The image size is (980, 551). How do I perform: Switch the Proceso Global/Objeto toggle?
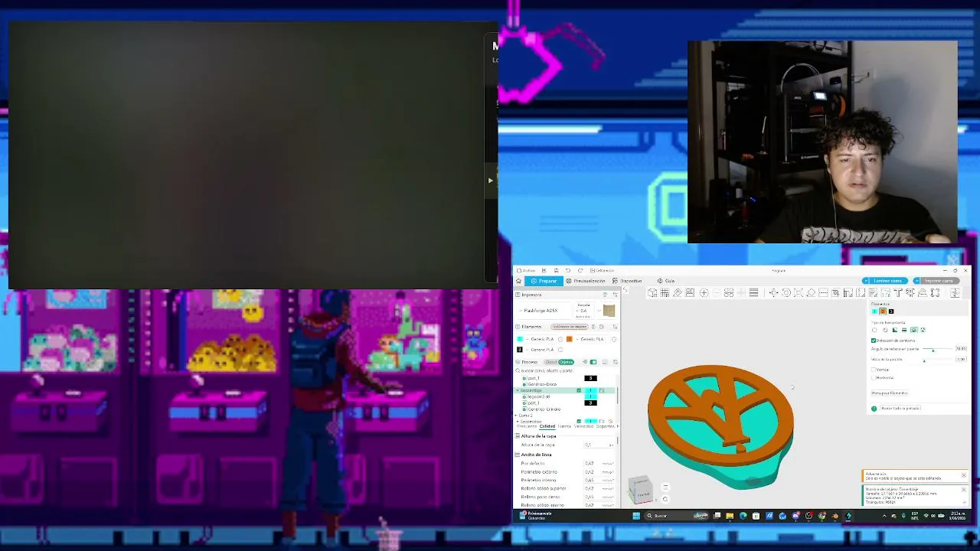559,362
